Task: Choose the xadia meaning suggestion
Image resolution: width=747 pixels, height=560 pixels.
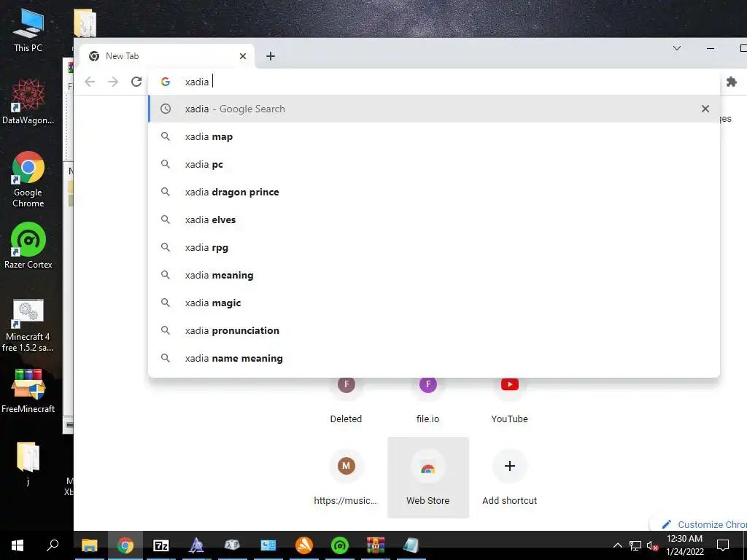Action: pos(433,275)
